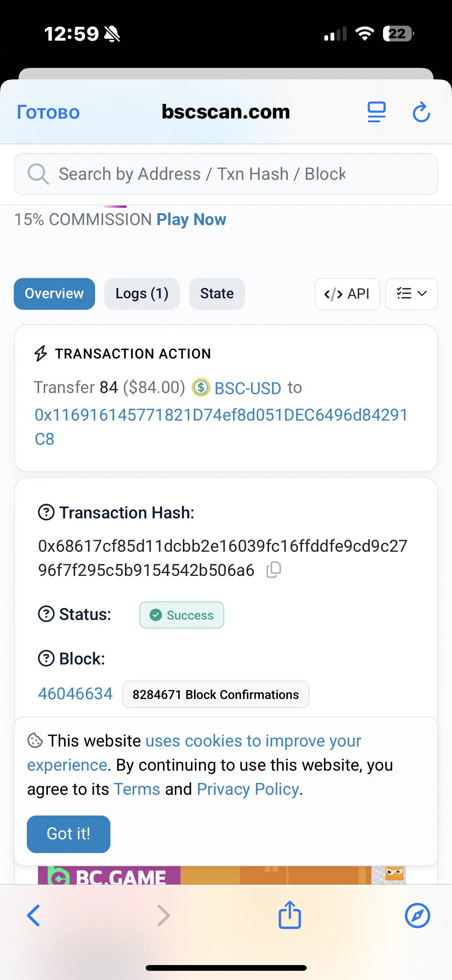The image size is (452, 980).
Task: Open the reader view icon
Action: (376, 112)
